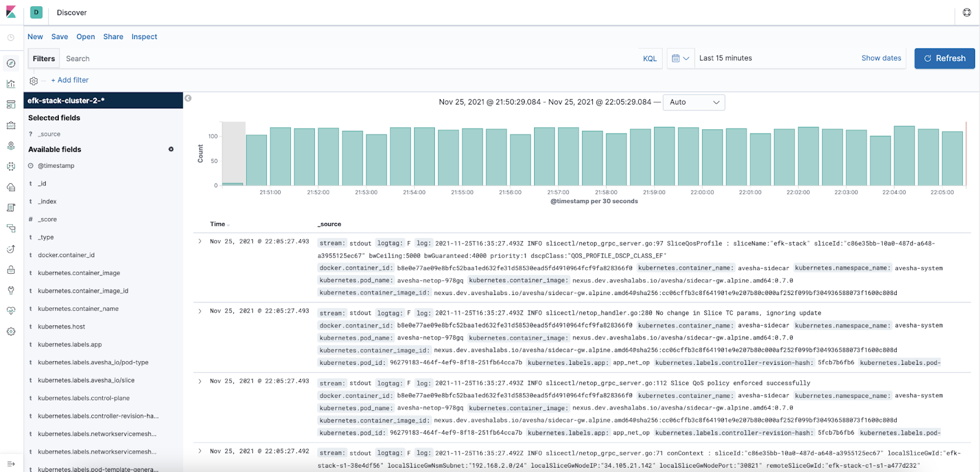Open the Recently viewed clock icon
This screenshot has width=980, height=472.
[x=11, y=37]
